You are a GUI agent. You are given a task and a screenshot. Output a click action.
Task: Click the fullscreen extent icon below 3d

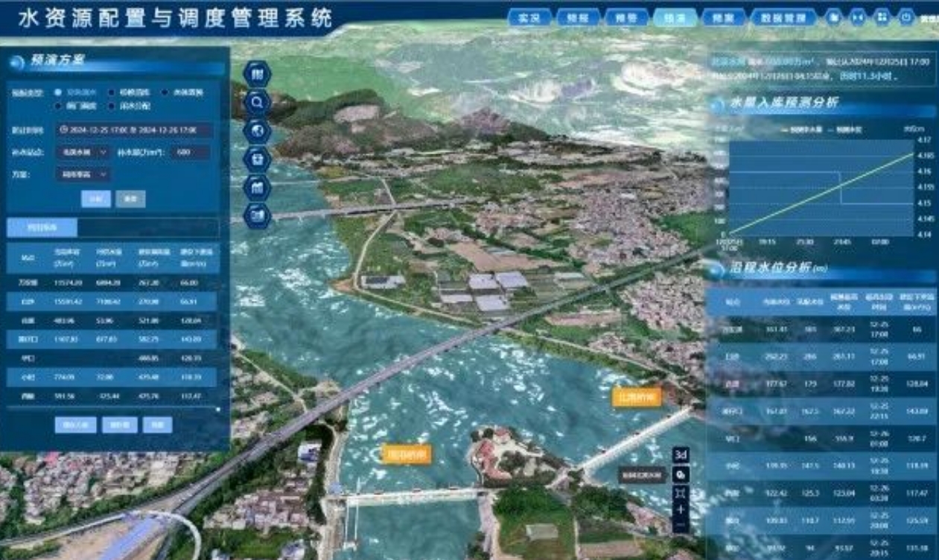coord(680,492)
